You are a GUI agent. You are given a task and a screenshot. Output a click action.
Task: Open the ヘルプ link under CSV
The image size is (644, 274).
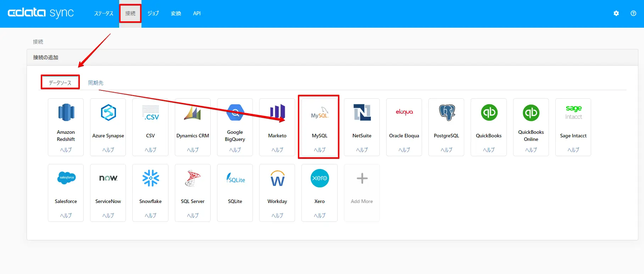pos(150,150)
